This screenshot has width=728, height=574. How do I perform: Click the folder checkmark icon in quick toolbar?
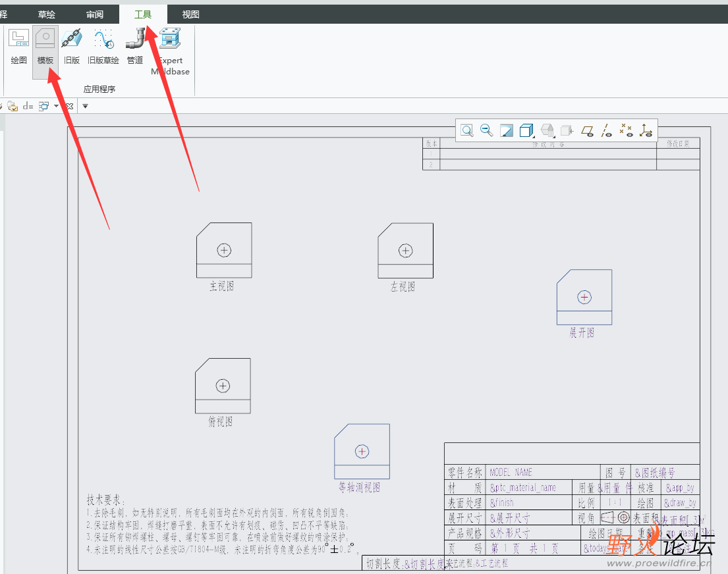pos(13,106)
